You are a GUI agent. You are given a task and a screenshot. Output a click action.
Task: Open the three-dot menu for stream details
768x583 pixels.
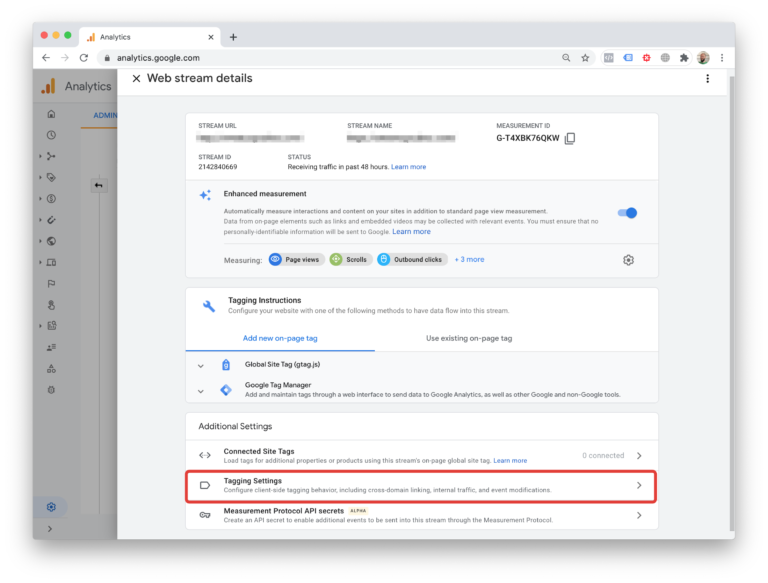coord(707,78)
